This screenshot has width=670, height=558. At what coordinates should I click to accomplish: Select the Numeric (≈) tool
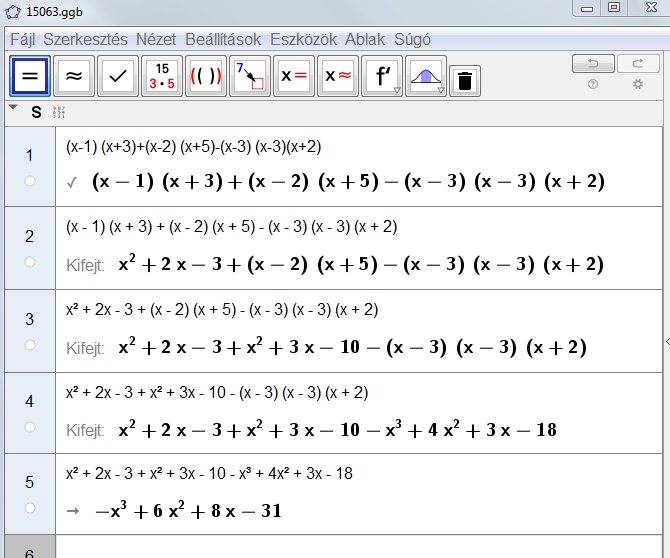pos(74,76)
